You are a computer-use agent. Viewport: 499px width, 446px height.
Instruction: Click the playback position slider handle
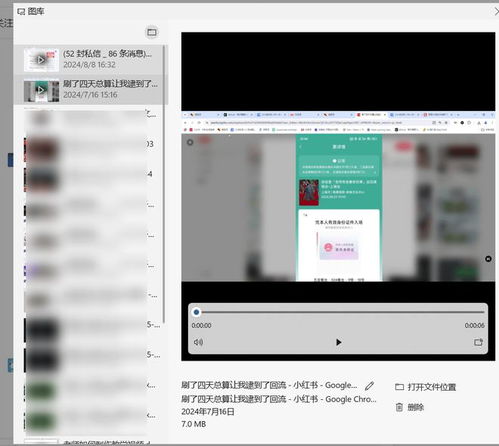point(196,312)
